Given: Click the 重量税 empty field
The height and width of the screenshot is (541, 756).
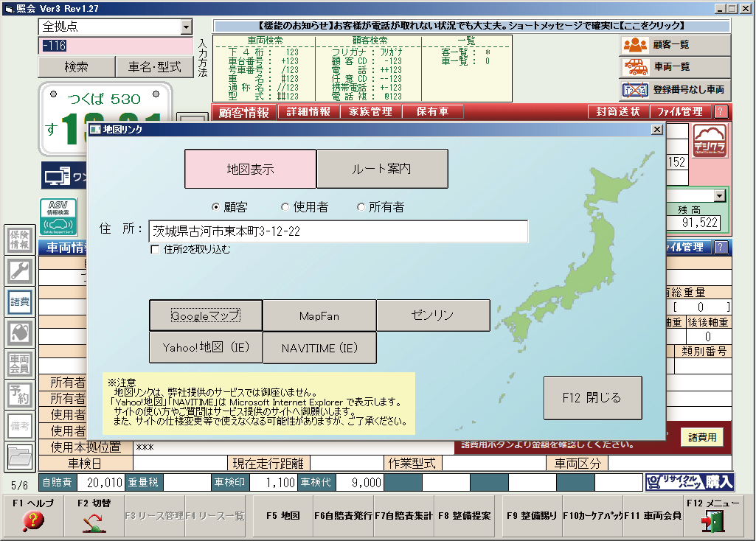Looking at the screenshot, I should pyautogui.click(x=187, y=482).
